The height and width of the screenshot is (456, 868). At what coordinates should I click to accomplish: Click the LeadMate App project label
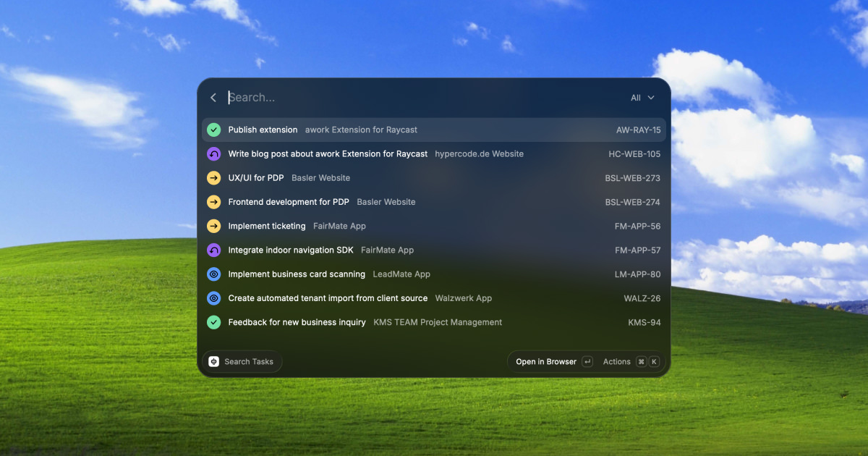(401, 274)
